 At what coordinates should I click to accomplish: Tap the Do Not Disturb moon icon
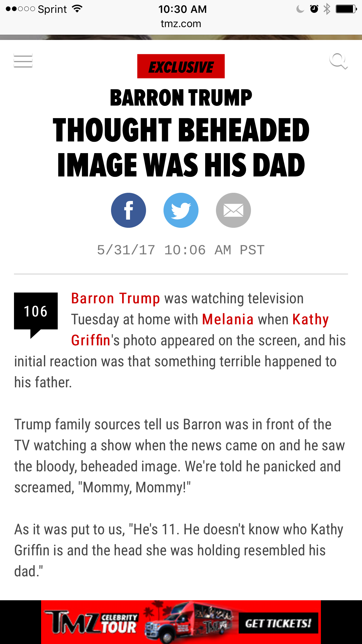300,9
